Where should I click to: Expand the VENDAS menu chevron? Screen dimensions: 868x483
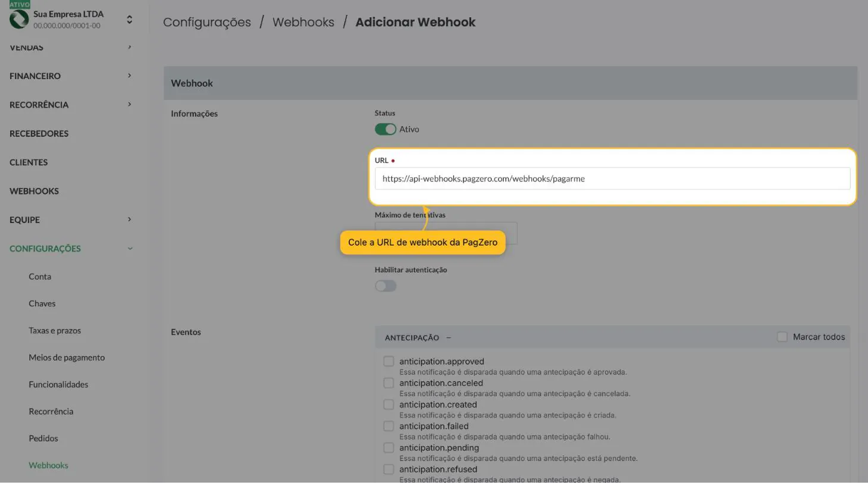tap(129, 47)
